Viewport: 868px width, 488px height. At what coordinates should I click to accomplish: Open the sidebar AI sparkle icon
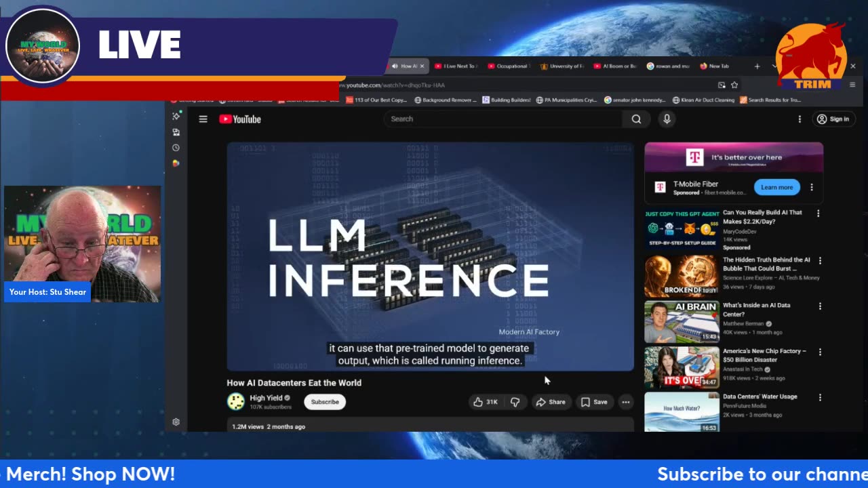point(176,116)
